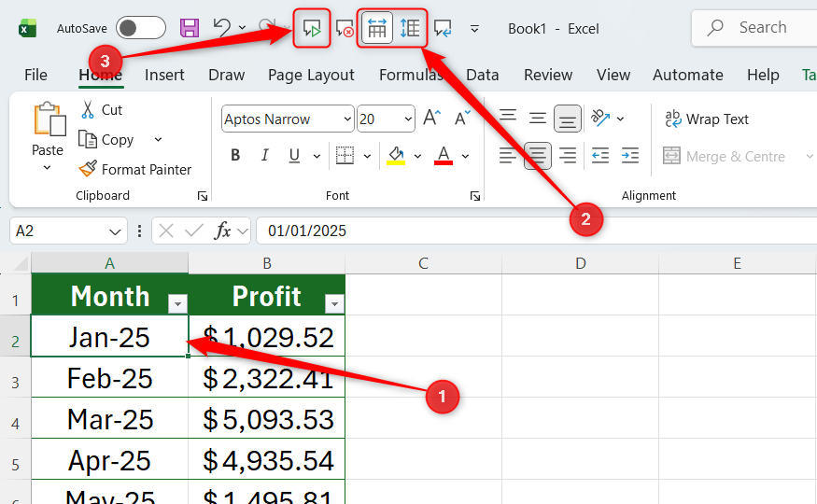The image size is (817, 504).
Task: Decrease font size with small A icon
Action: [461, 119]
